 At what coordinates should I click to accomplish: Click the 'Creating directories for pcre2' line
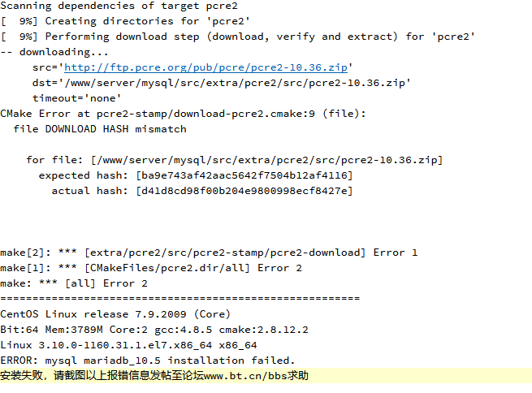(125, 21)
